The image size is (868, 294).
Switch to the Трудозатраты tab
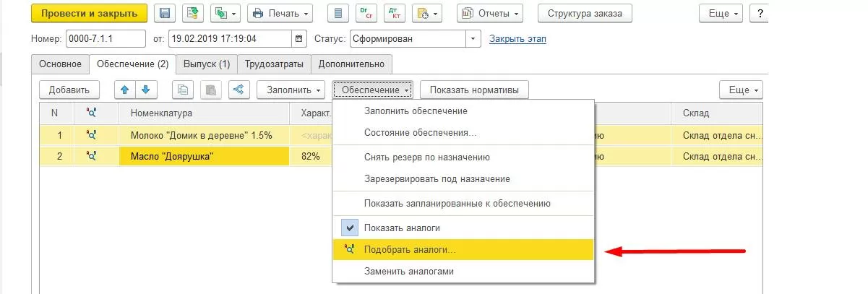pyautogui.click(x=274, y=64)
